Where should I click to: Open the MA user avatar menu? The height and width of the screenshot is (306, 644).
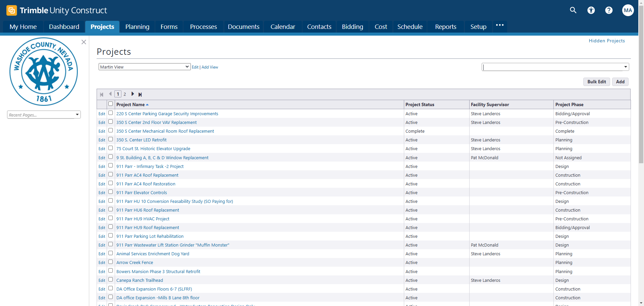click(x=628, y=10)
